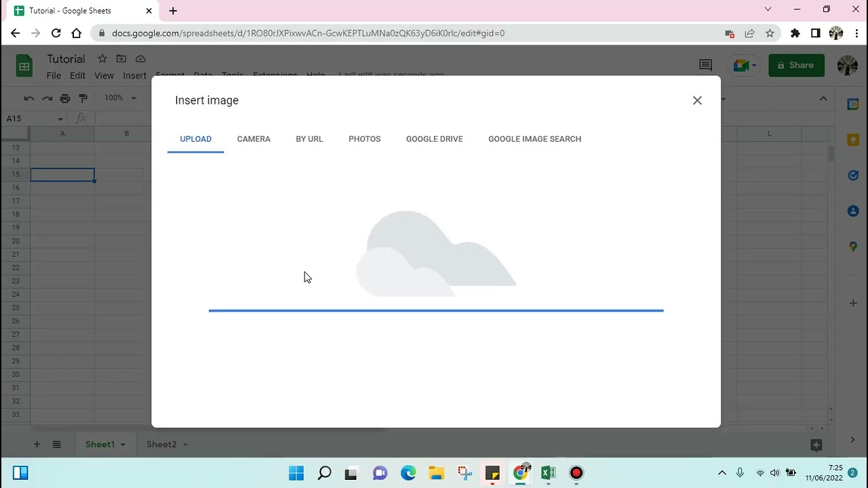Get add-ons with plus icon
868x488 pixels.
853,303
